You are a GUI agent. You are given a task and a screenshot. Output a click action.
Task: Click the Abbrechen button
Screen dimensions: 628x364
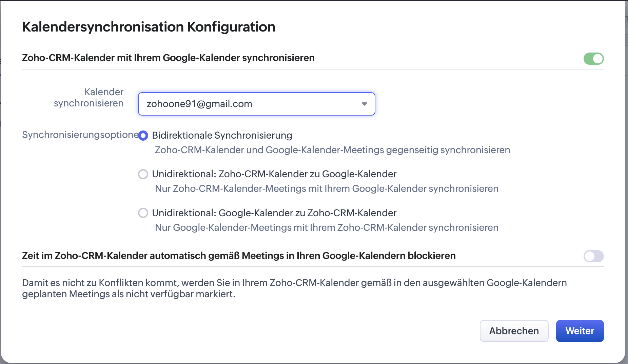tap(514, 331)
